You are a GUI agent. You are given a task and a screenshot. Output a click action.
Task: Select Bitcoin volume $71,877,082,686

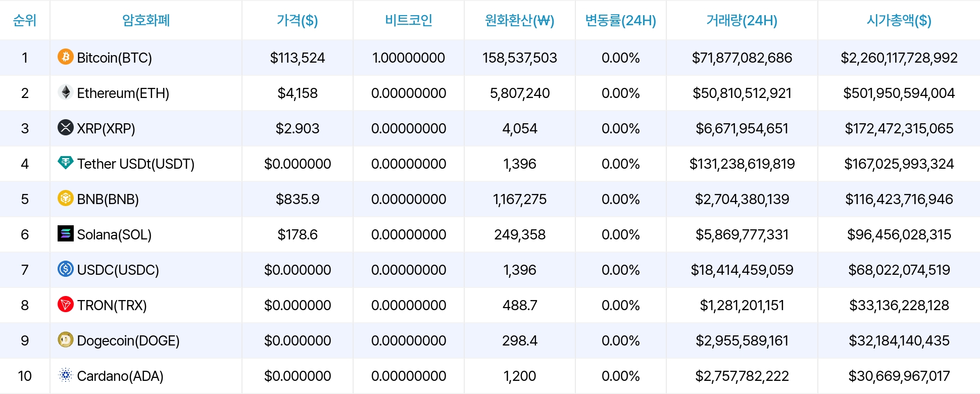coord(742,58)
